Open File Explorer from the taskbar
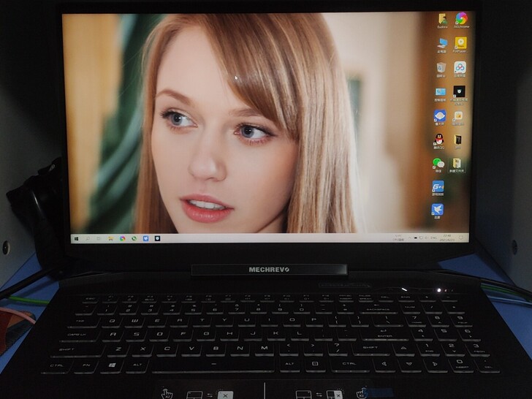The image size is (532, 399). [x=110, y=238]
